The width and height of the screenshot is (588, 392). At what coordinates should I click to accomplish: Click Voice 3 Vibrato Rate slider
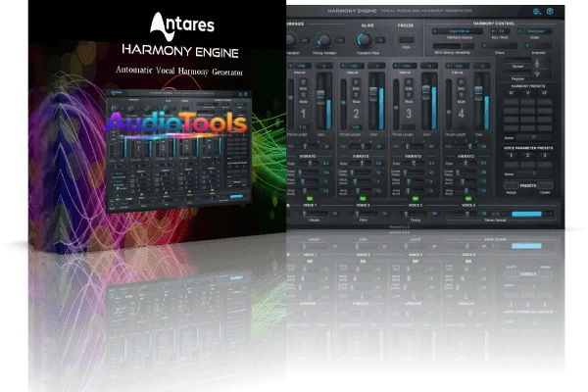[414, 164]
